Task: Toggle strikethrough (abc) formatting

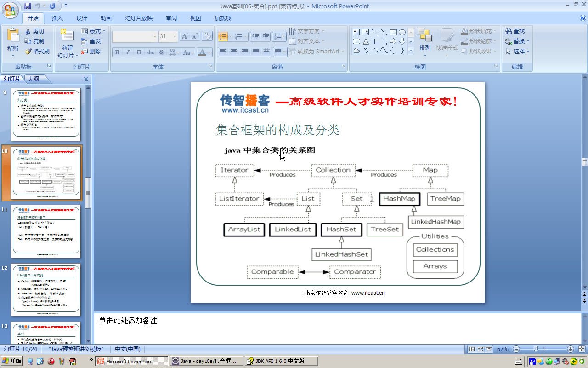Action: pyautogui.click(x=150, y=52)
